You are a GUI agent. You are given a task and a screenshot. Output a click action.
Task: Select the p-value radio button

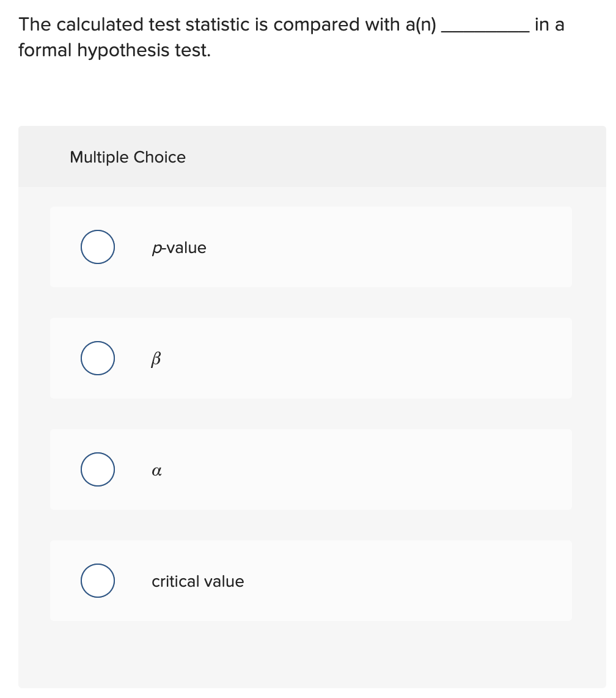pos(97,247)
